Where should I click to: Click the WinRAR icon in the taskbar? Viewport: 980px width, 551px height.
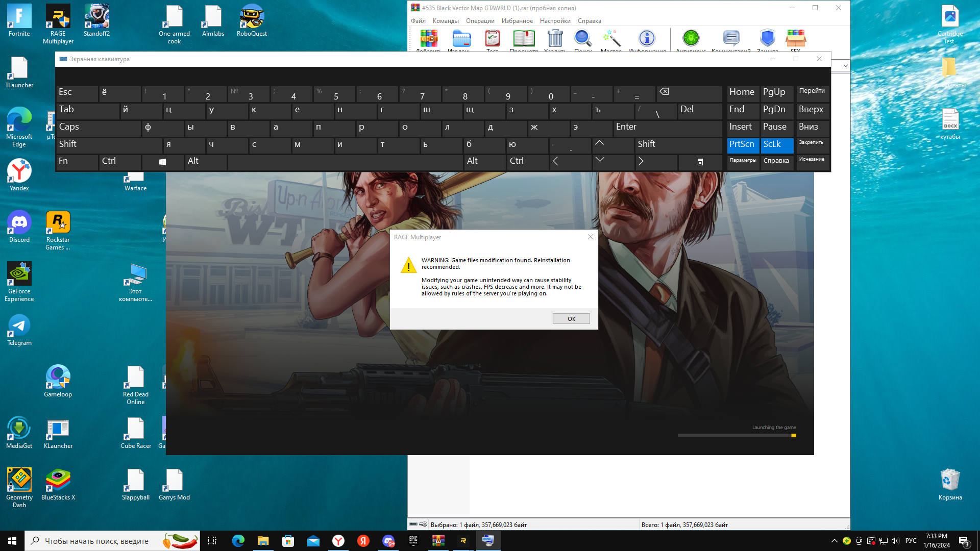438,541
